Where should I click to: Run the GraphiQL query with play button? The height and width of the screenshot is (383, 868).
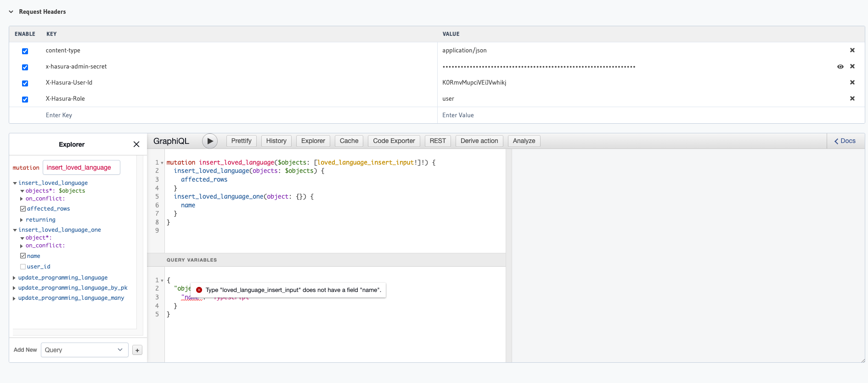(x=210, y=141)
